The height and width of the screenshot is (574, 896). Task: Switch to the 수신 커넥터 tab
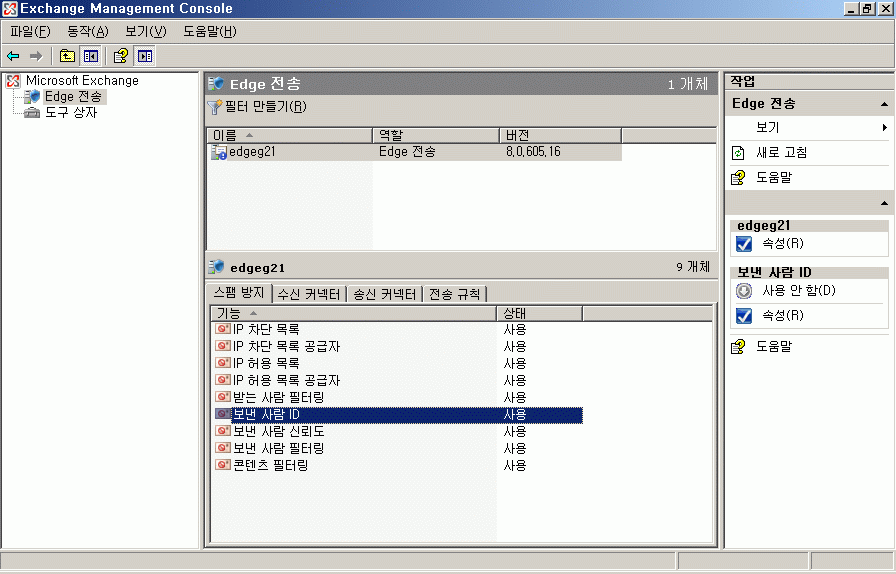[x=309, y=294]
